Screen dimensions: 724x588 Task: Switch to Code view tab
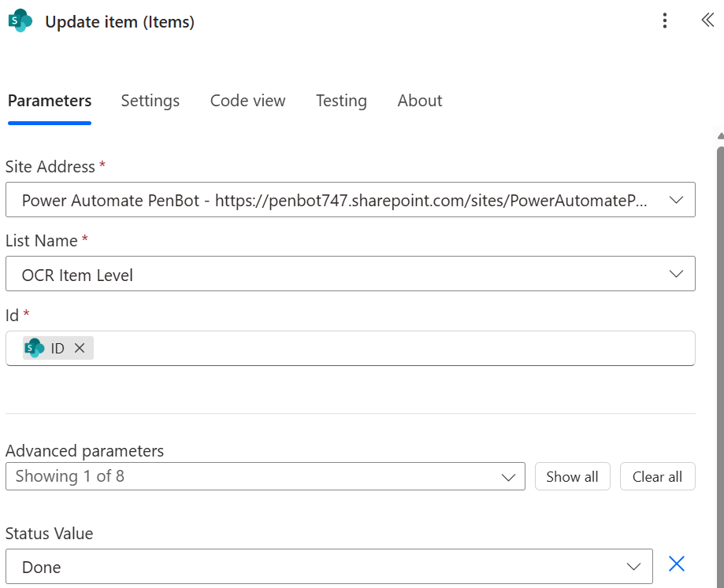click(247, 101)
